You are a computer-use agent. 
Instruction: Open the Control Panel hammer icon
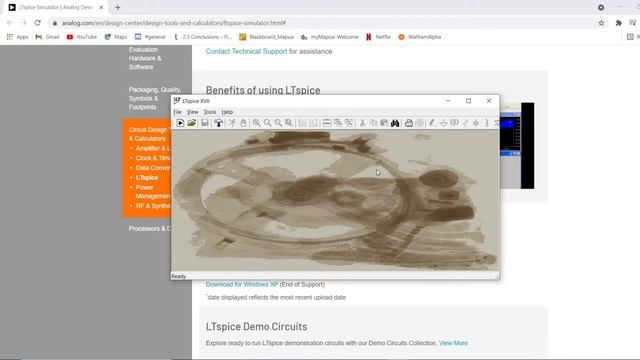point(218,123)
